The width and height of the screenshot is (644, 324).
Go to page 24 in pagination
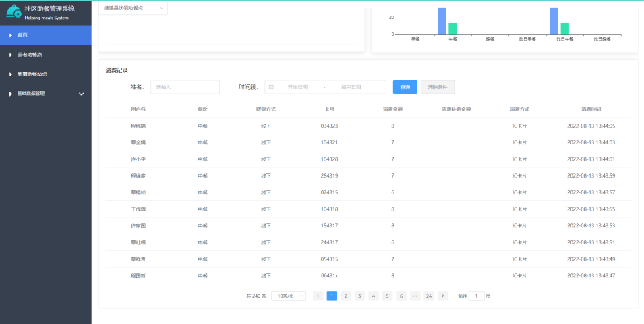[428, 296]
